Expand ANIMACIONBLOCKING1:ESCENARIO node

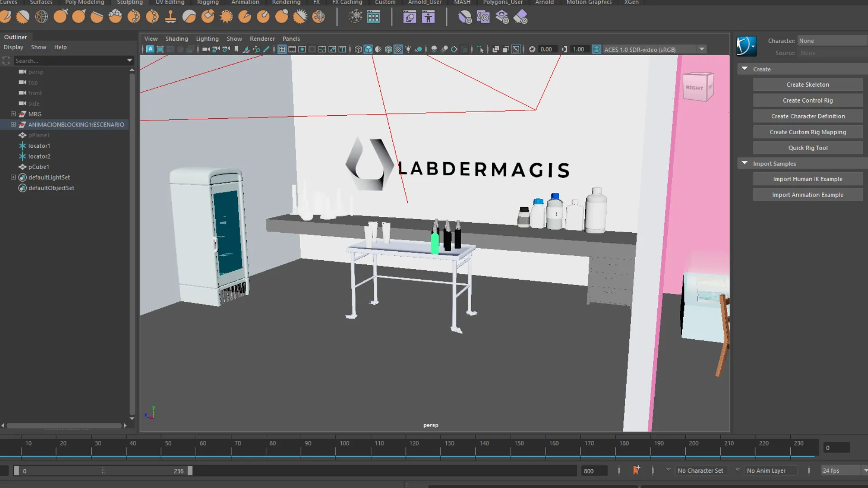(13, 124)
